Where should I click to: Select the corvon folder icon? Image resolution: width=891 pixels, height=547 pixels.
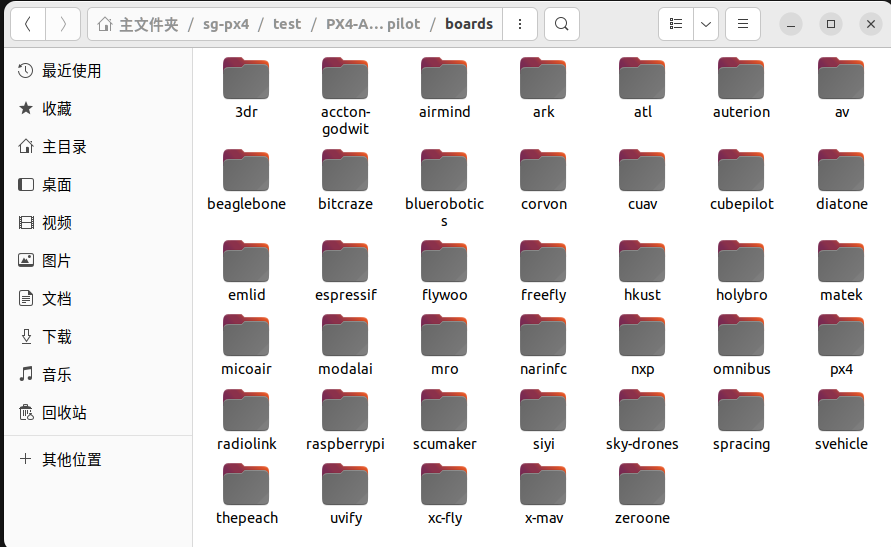point(543,170)
